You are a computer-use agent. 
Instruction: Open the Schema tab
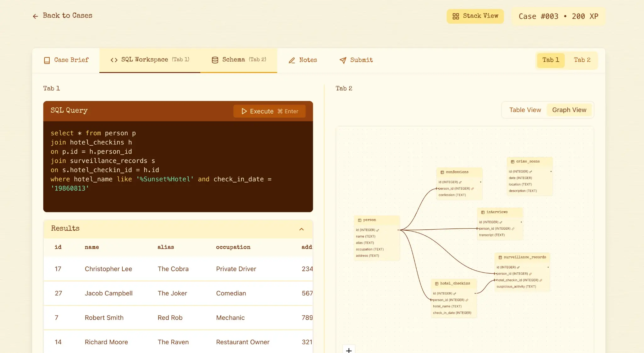239,60
